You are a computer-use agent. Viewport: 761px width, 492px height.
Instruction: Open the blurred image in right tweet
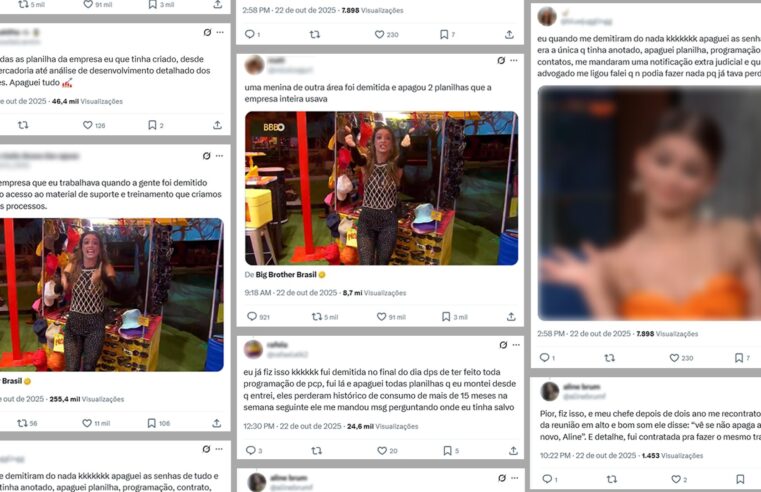click(x=649, y=203)
